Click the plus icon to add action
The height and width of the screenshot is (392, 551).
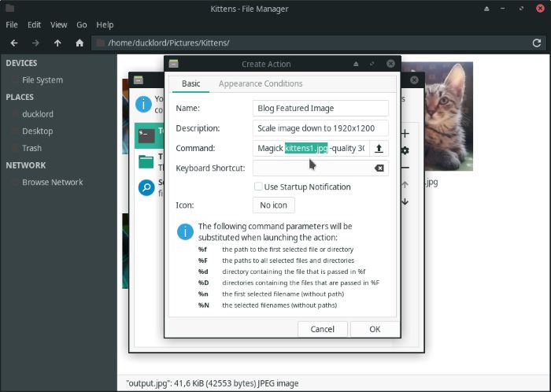coord(405,134)
